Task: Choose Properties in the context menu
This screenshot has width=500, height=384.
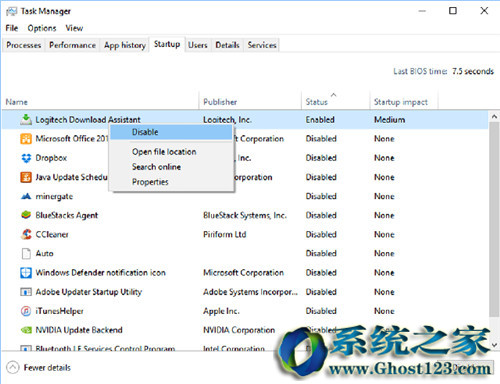Action: 171,182
